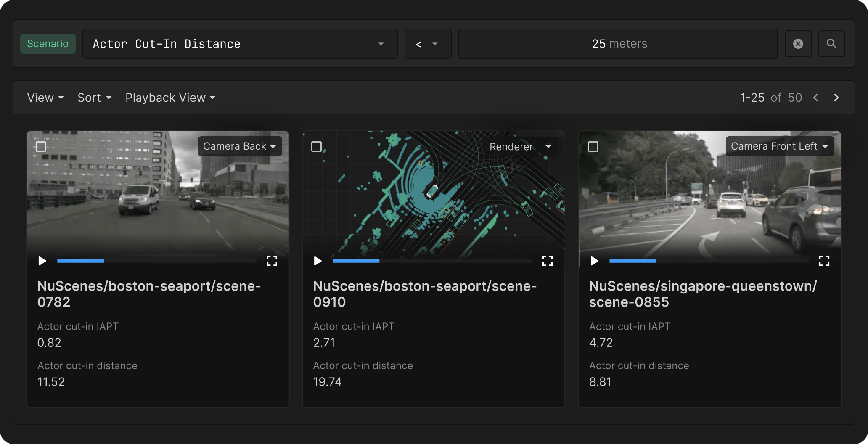
Task: Expand scene-0782 video to fullscreen
Action: (x=272, y=261)
